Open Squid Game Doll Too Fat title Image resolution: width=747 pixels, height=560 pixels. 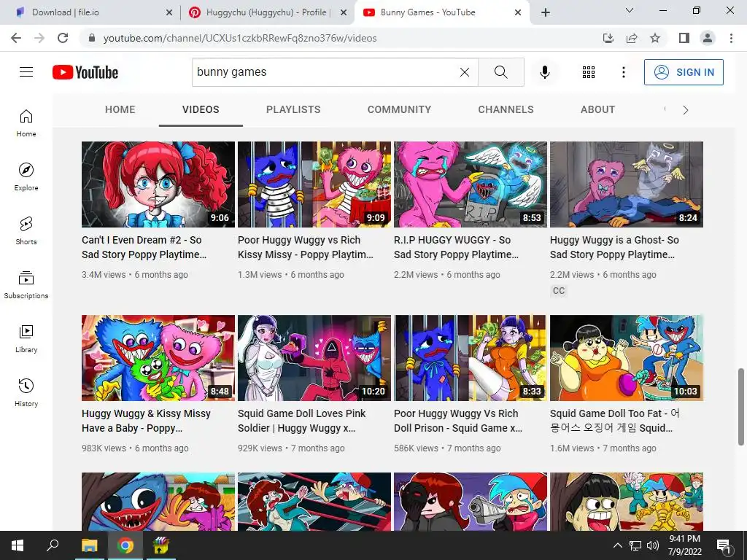[614, 421]
